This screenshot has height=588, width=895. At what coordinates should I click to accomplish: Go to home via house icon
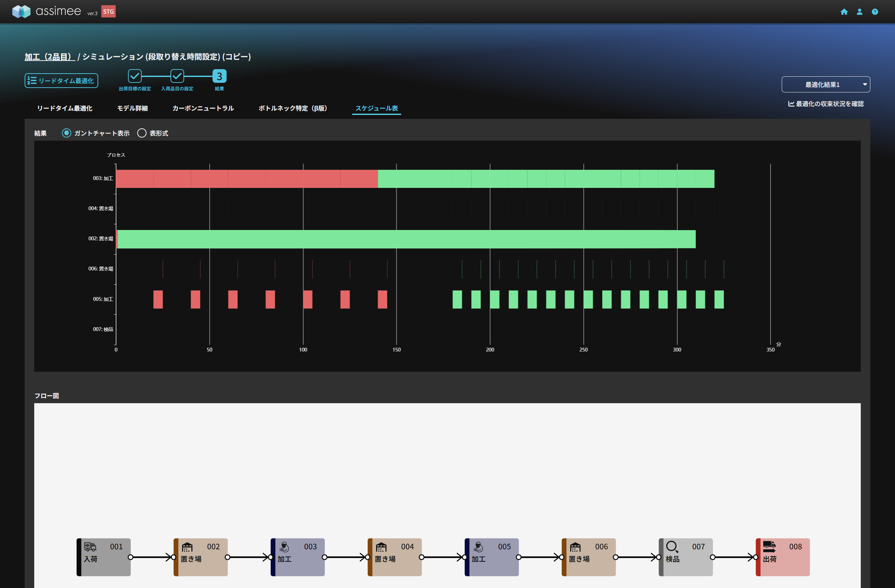click(844, 12)
